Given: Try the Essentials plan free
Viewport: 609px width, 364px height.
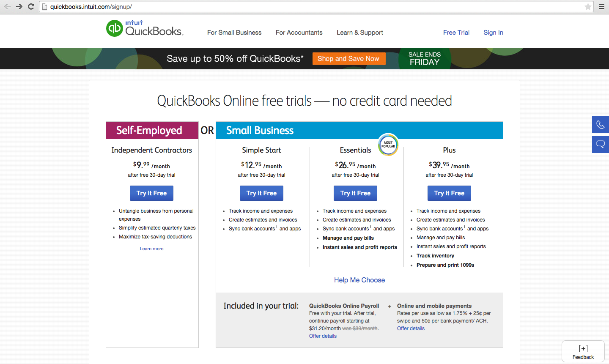Looking at the screenshot, I should [x=355, y=193].
